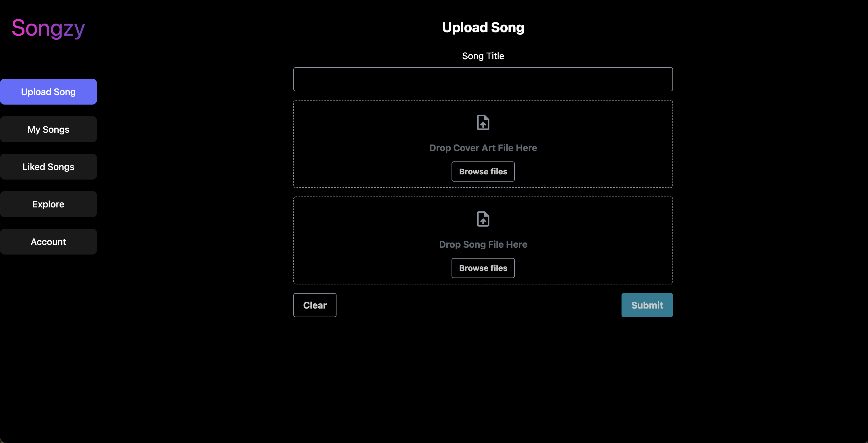The height and width of the screenshot is (443, 868).
Task: Clear the upload form
Action: click(314, 305)
